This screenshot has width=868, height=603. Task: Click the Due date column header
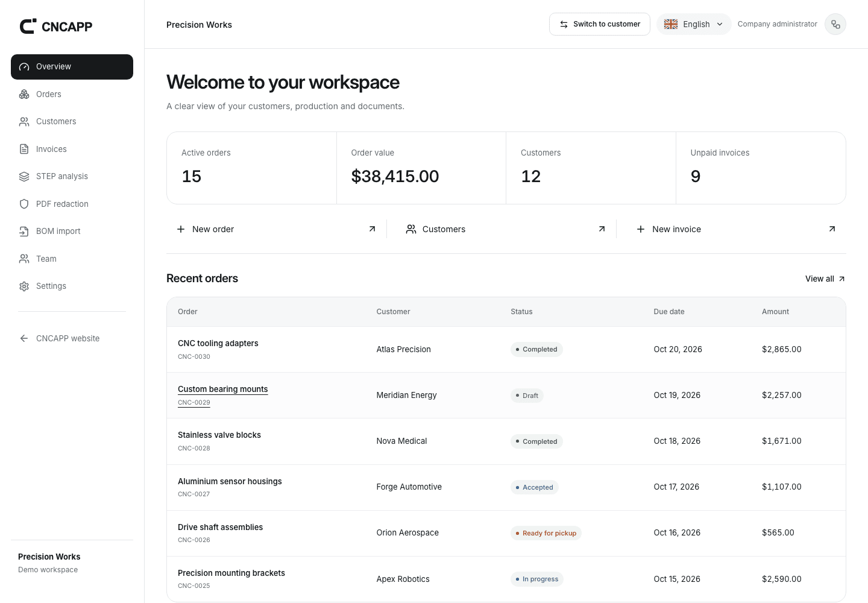tap(669, 312)
